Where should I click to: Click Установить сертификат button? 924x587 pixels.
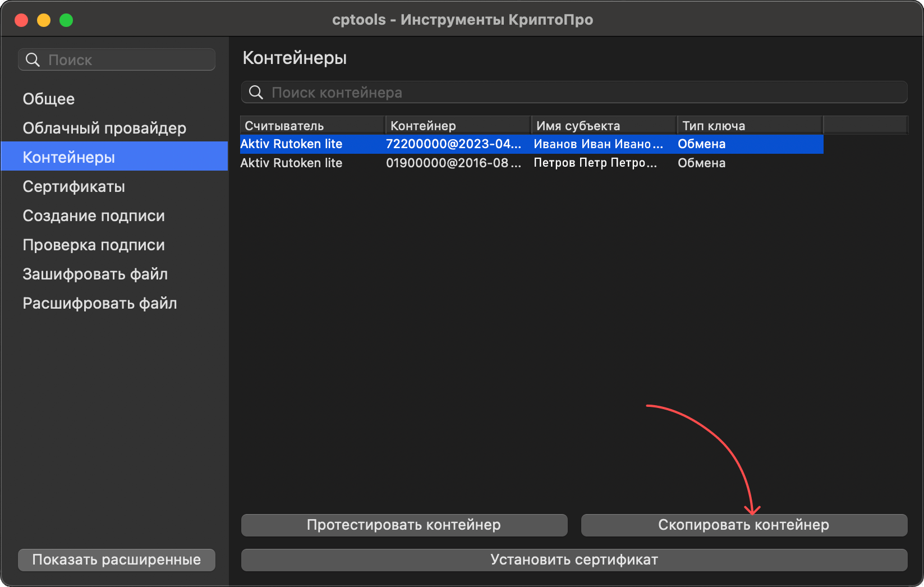tap(574, 560)
